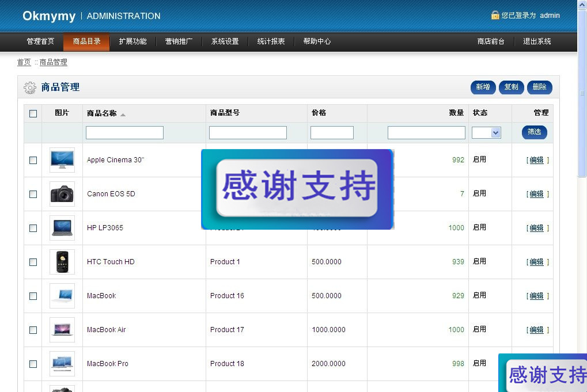Edit the MacBook product
Screen dimensions: 587x392
(536, 296)
